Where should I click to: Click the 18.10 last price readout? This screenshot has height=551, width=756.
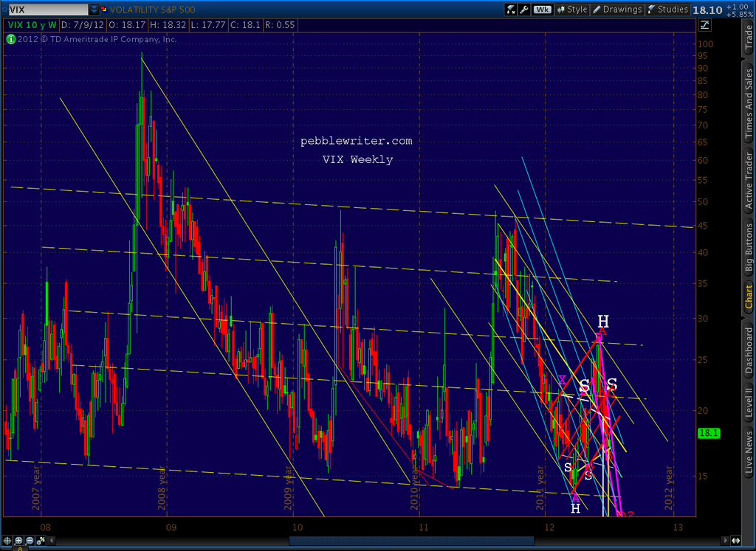click(x=707, y=10)
